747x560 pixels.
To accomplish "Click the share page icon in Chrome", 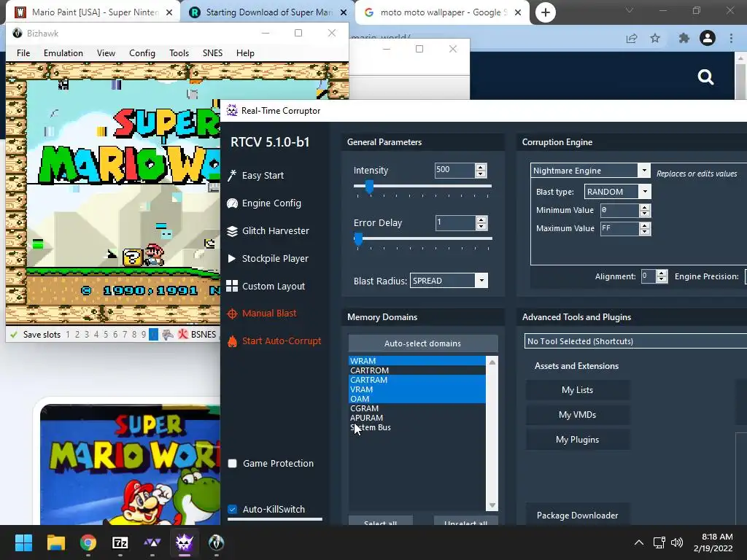I will click(632, 38).
